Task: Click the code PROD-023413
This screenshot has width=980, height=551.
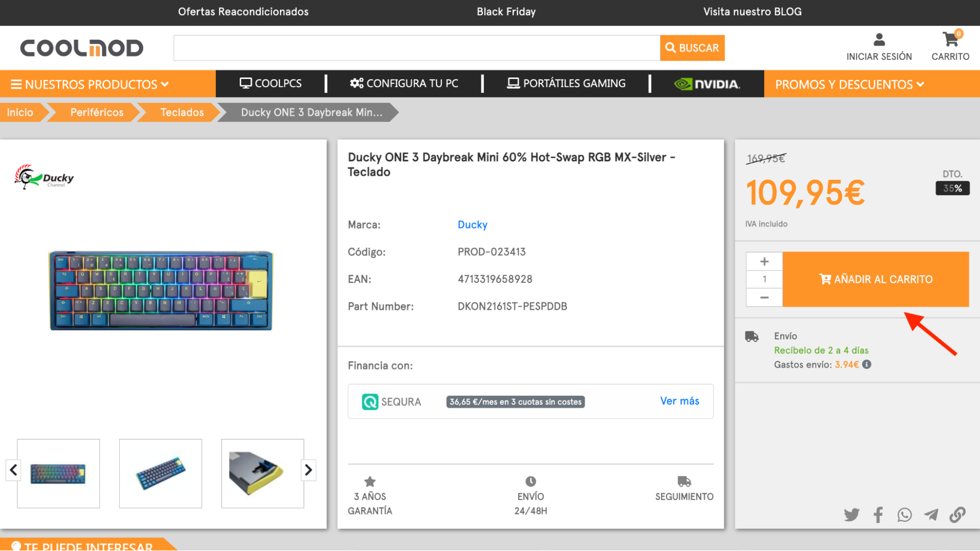Action: [x=491, y=252]
